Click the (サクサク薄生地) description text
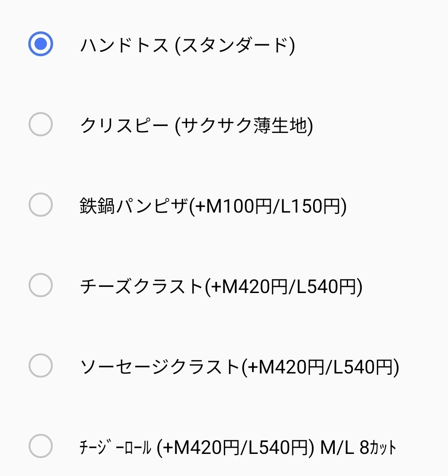The image size is (448, 476). (244, 126)
